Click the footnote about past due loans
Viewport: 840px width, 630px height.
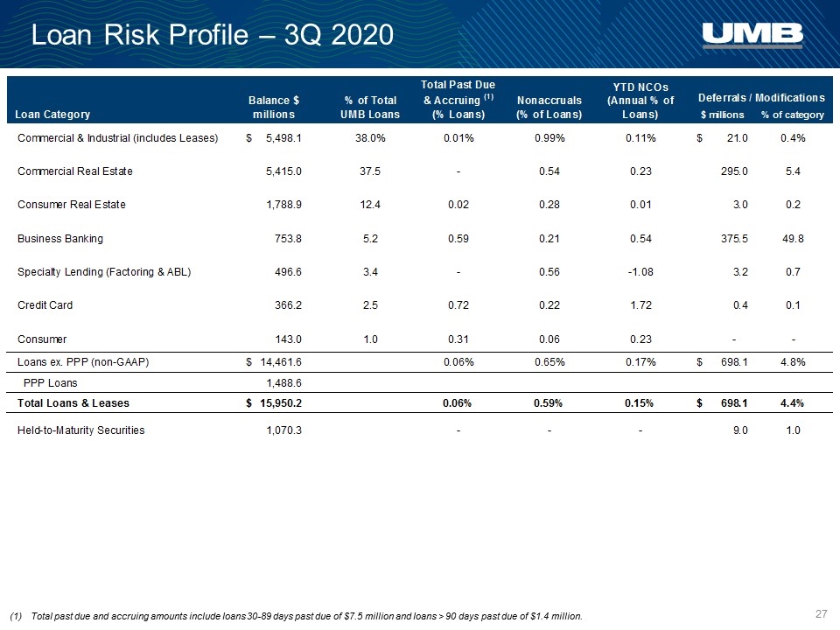coord(297,616)
